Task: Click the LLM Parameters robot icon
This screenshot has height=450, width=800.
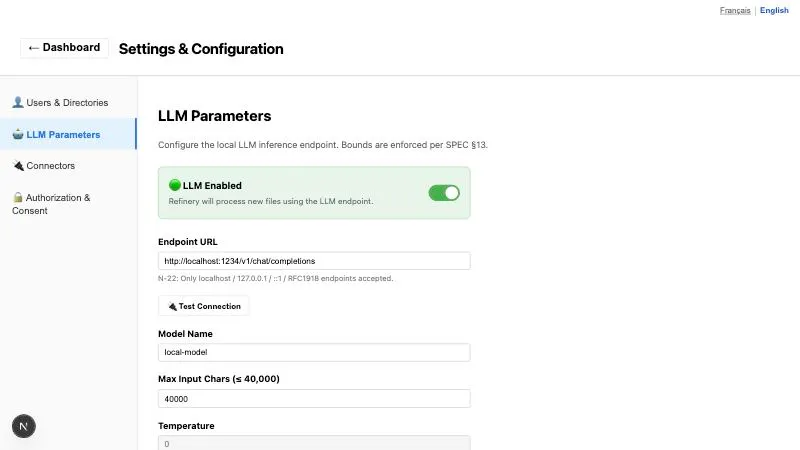Action: point(18,134)
